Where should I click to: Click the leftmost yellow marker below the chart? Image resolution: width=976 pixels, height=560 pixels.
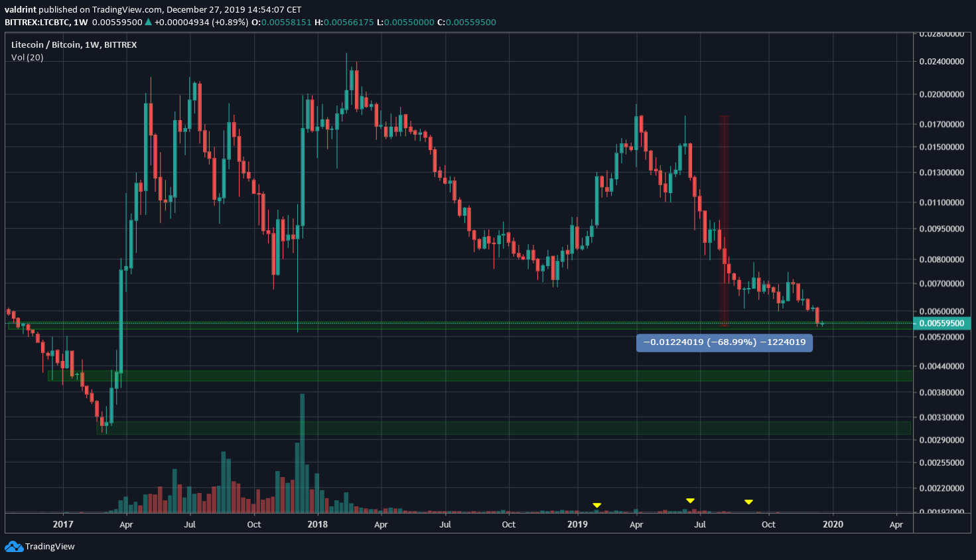click(x=596, y=504)
